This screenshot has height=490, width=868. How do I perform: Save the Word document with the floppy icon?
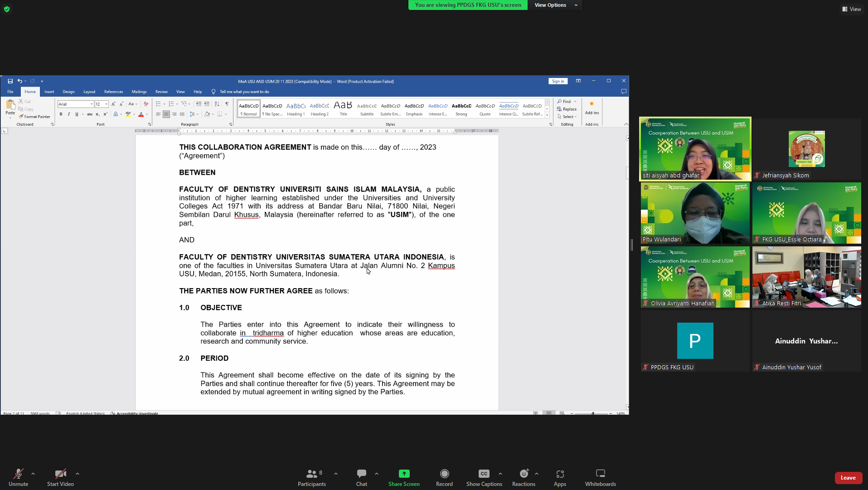click(x=10, y=81)
